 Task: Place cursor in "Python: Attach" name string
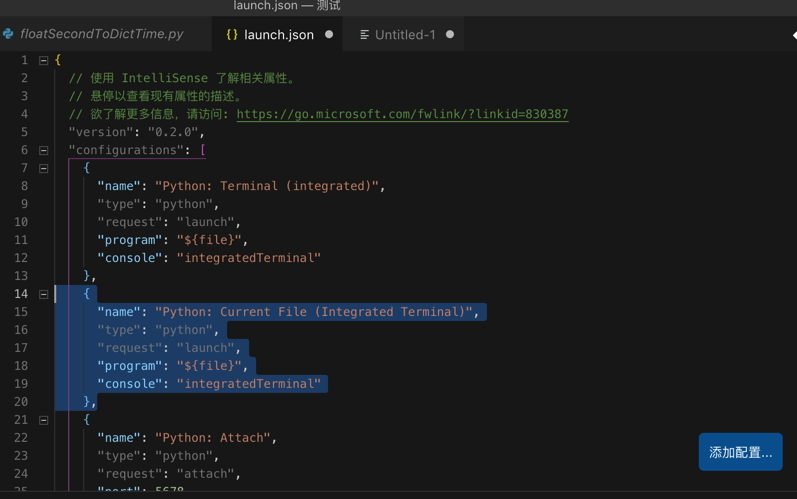(215, 438)
